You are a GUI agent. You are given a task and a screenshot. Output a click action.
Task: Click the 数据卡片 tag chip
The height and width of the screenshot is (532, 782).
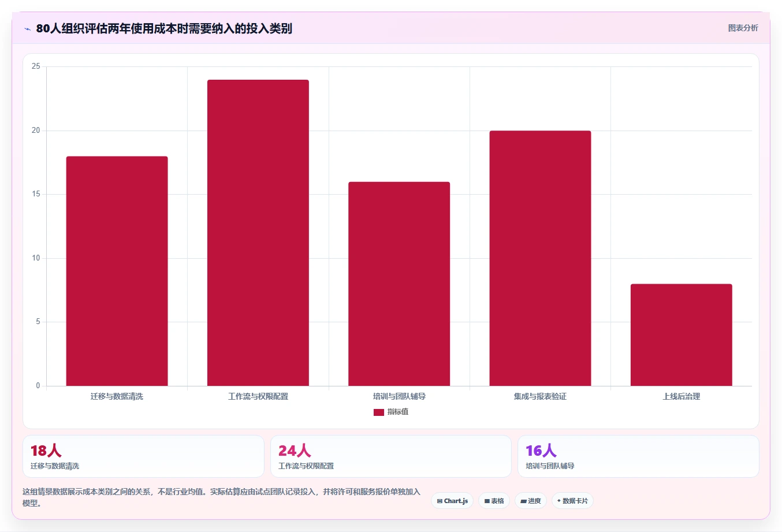tap(572, 501)
